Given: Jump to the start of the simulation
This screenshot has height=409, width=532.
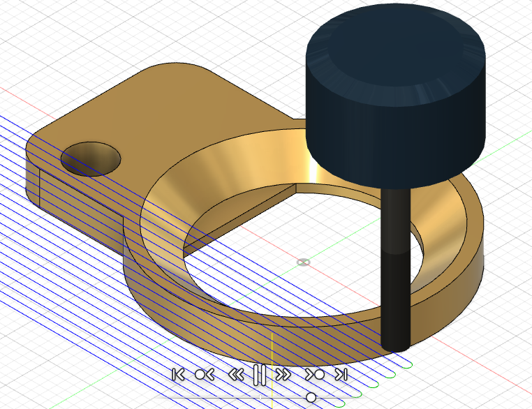Looking at the screenshot, I should tap(178, 375).
